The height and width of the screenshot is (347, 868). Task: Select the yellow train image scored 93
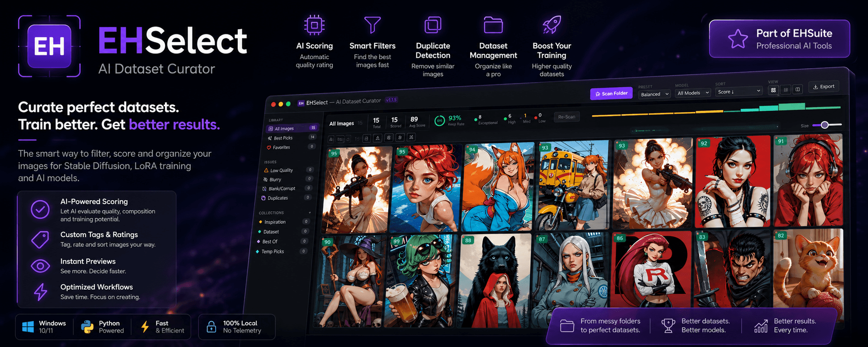[574, 185]
